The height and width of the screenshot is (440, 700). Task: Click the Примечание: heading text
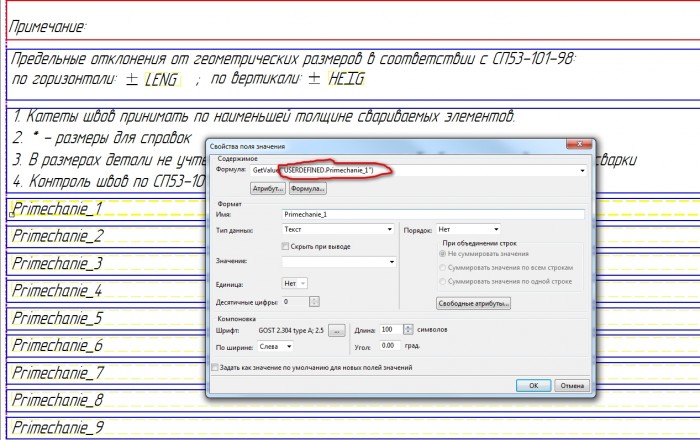click(x=48, y=27)
